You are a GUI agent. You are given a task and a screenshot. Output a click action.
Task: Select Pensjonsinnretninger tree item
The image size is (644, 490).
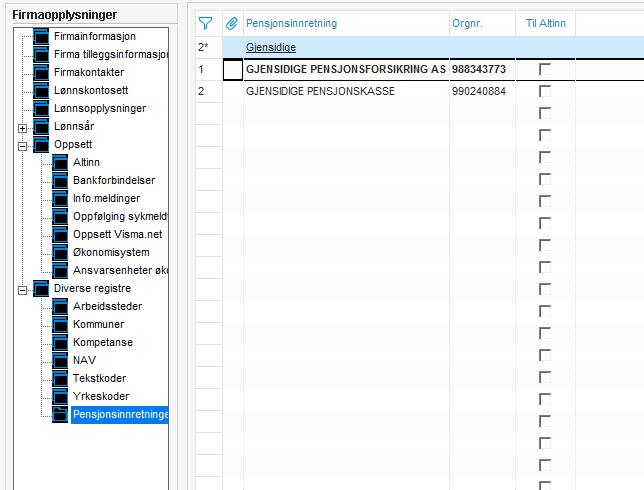pos(120,414)
